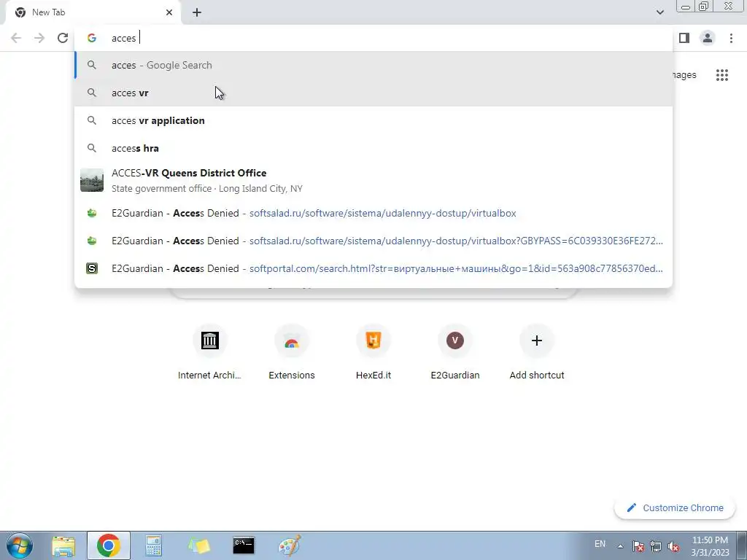747x560 pixels.
Task: Open ACCES-VR Queens District Office suggestion
Action: 373,181
